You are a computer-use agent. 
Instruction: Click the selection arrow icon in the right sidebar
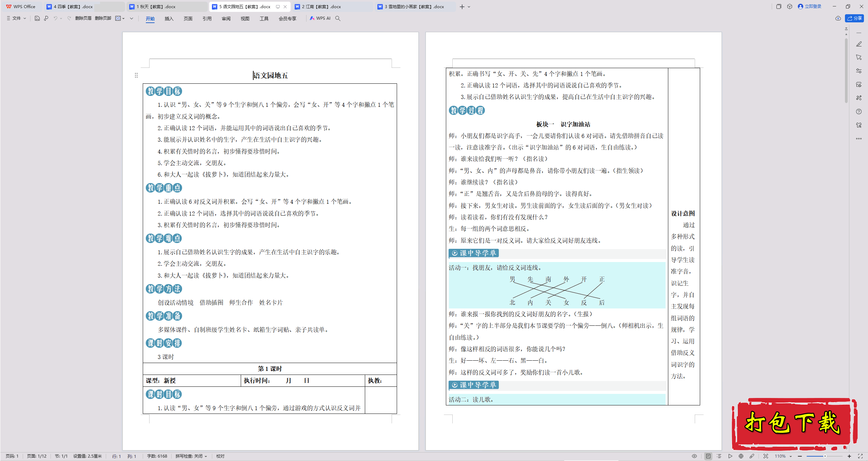point(859,58)
